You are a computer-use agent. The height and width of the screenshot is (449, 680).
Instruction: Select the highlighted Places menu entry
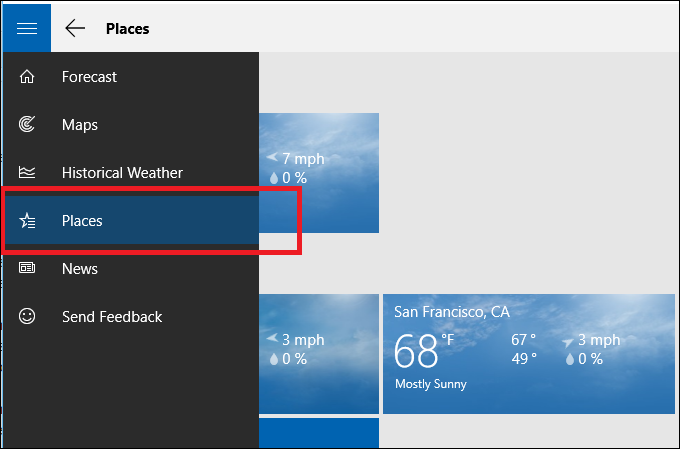click(82, 221)
